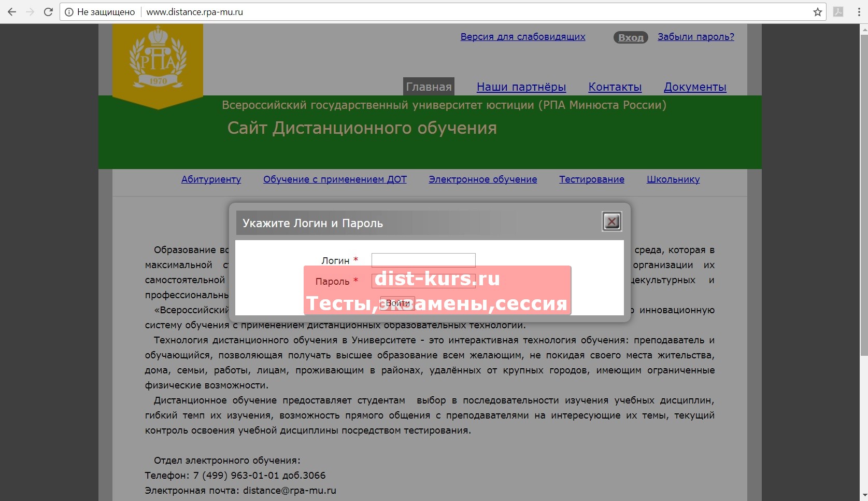Screen dimensions: 868x501
Task: Open the Контакты menu item
Action: click(615, 87)
